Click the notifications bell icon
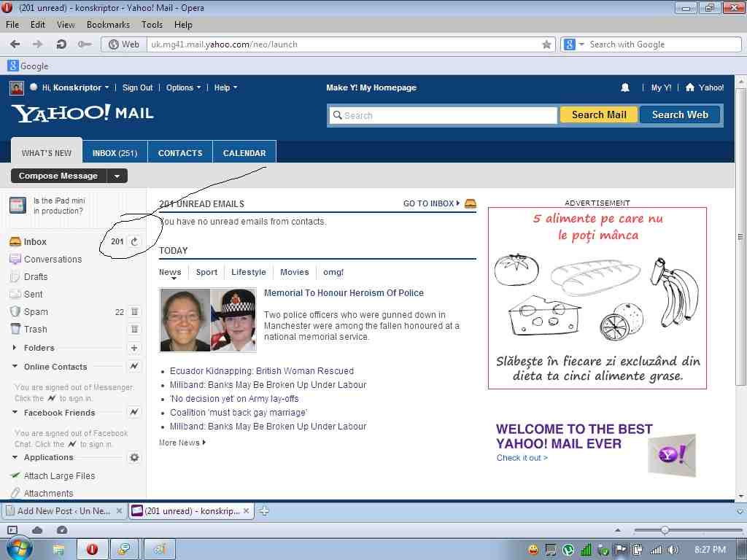 [x=624, y=87]
